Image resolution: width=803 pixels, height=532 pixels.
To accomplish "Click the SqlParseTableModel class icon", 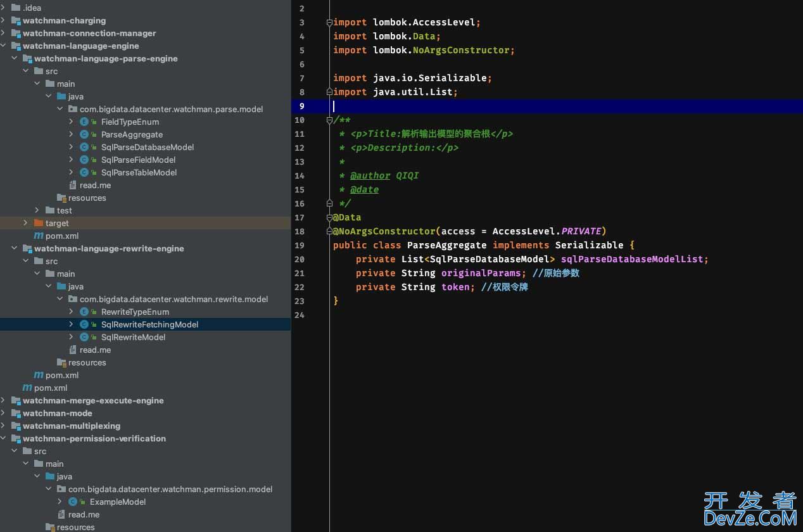I will click(84, 172).
